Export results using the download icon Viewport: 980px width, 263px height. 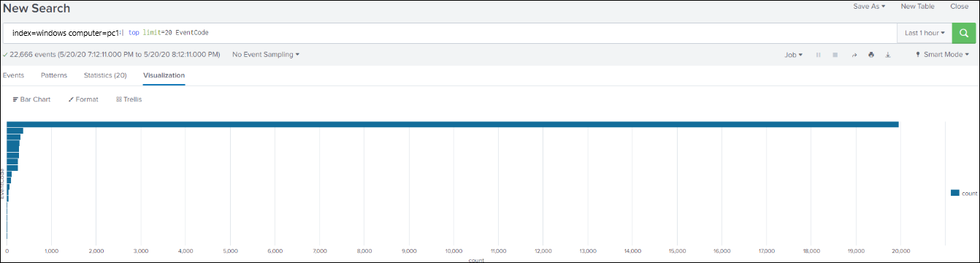tap(888, 55)
